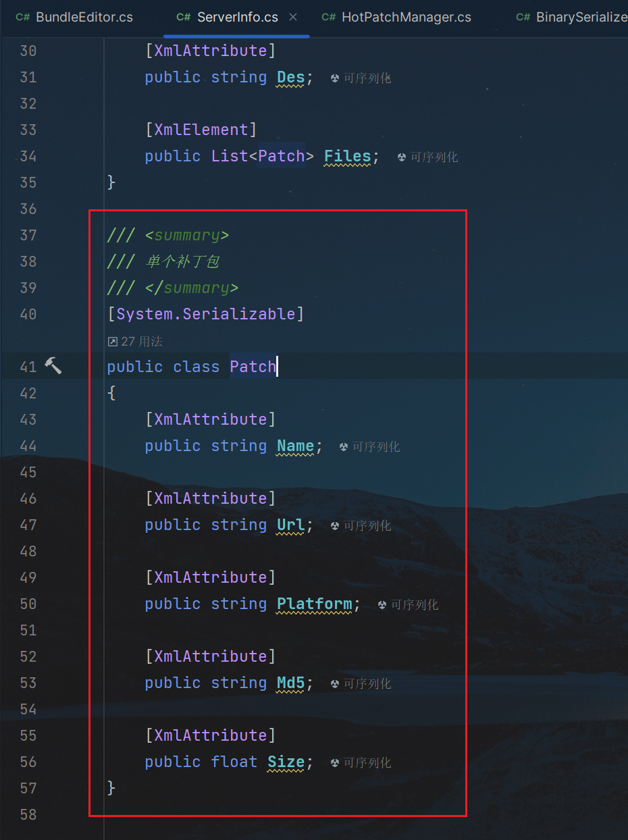This screenshot has height=840, width=628.
Task: Click the serializable icon after the Des field
Action: coord(335,78)
